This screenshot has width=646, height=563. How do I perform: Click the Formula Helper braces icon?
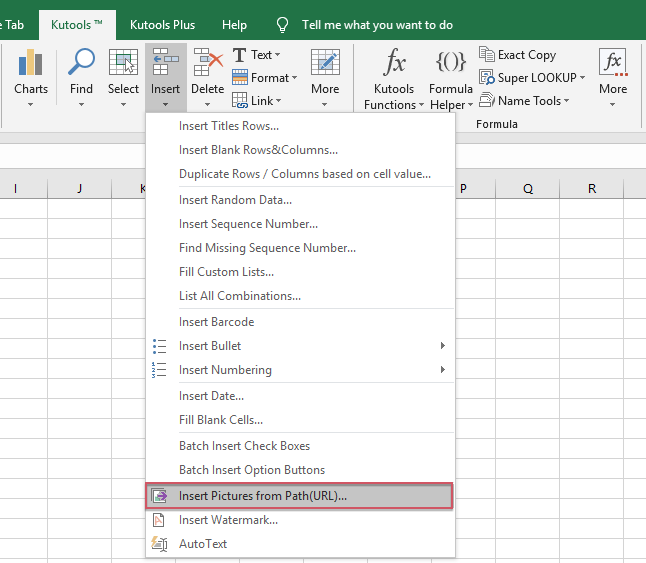click(x=451, y=63)
